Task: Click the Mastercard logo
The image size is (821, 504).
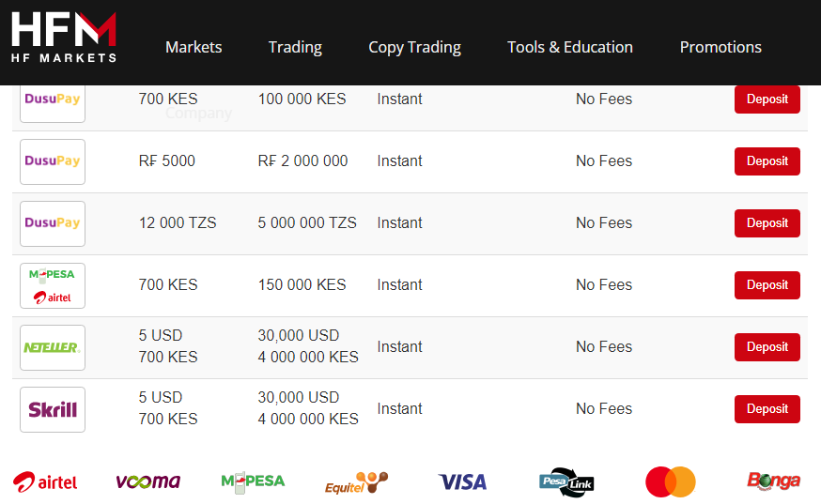Action: click(671, 481)
